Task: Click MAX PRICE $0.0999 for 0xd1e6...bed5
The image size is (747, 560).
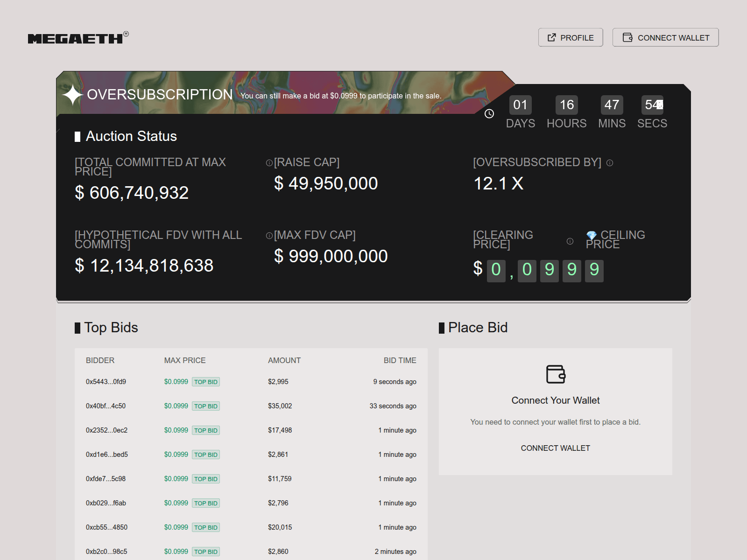Action: coord(176,455)
